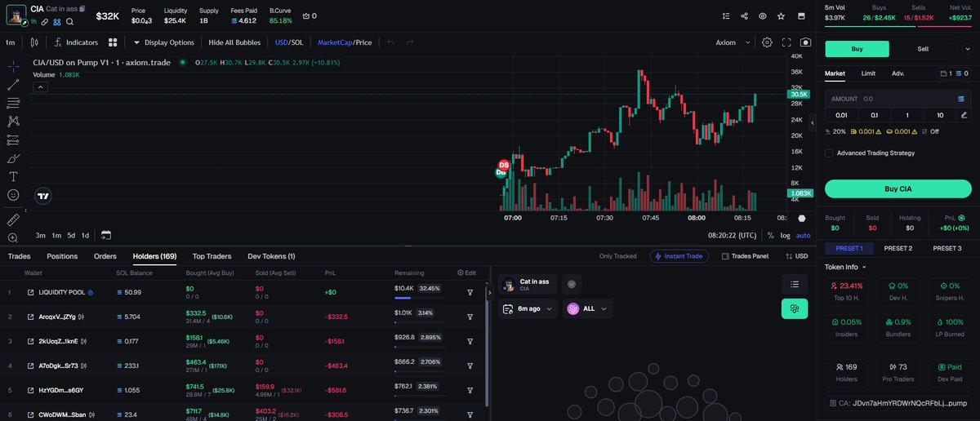Click Hide All Bubbles
980x421 pixels.
pos(236,42)
